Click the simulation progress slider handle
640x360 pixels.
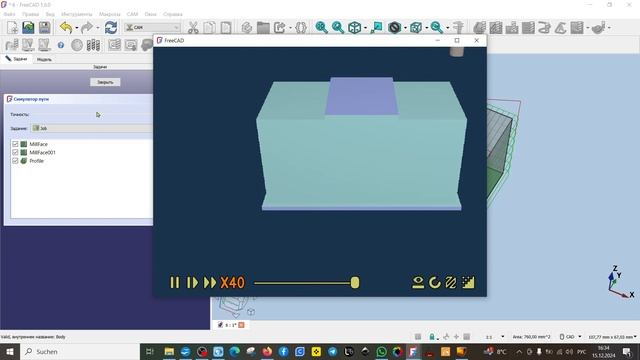click(x=355, y=282)
